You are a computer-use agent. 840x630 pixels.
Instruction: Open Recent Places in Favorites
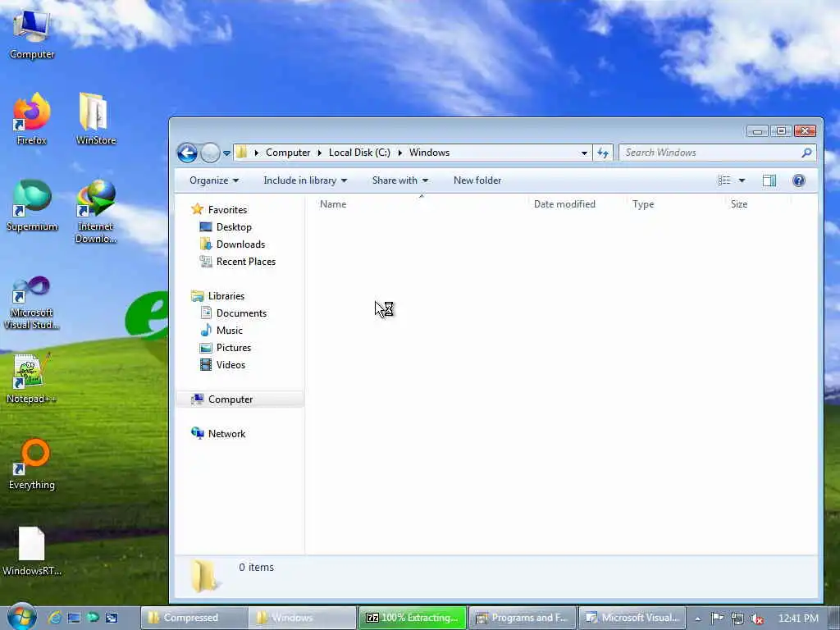pos(238,262)
